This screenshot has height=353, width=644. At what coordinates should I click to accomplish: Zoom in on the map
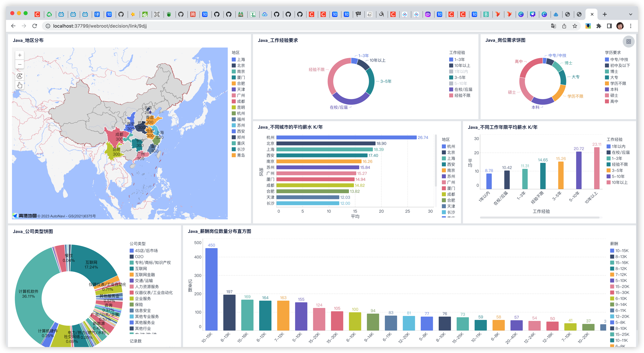point(19,55)
